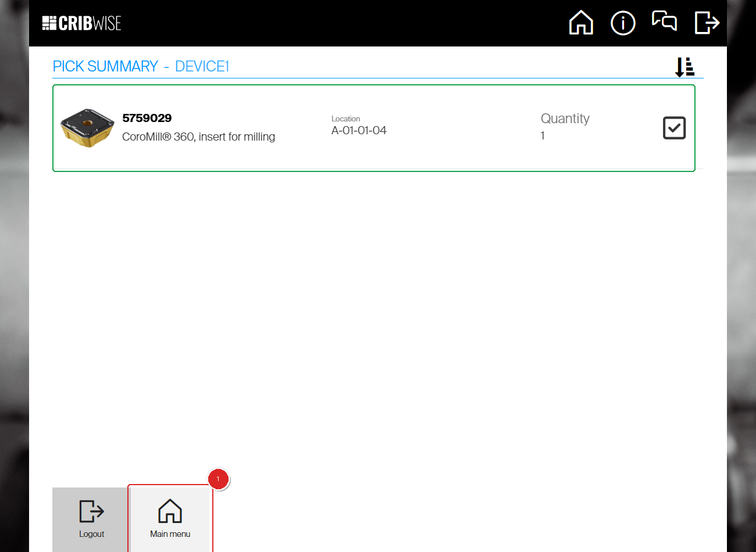Select item number 5759029
Image resolution: width=756 pixels, height=552 pixels.
click(147, 118)
